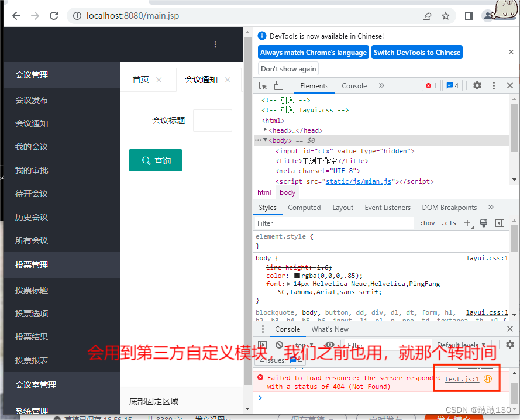Open the browser side panel
This screenshot has width=520, height=420.
(x=469, y=16)
